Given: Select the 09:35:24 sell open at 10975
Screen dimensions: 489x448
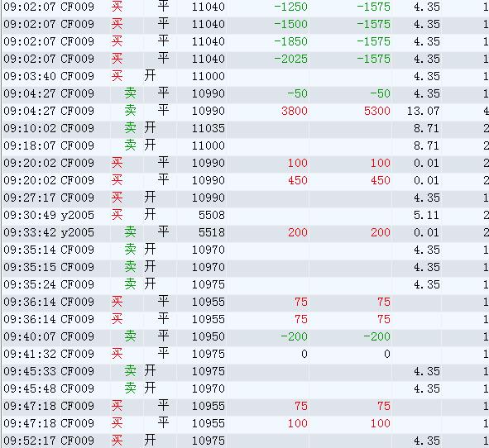Looking at the screenshot, I should tap(245, 284).
